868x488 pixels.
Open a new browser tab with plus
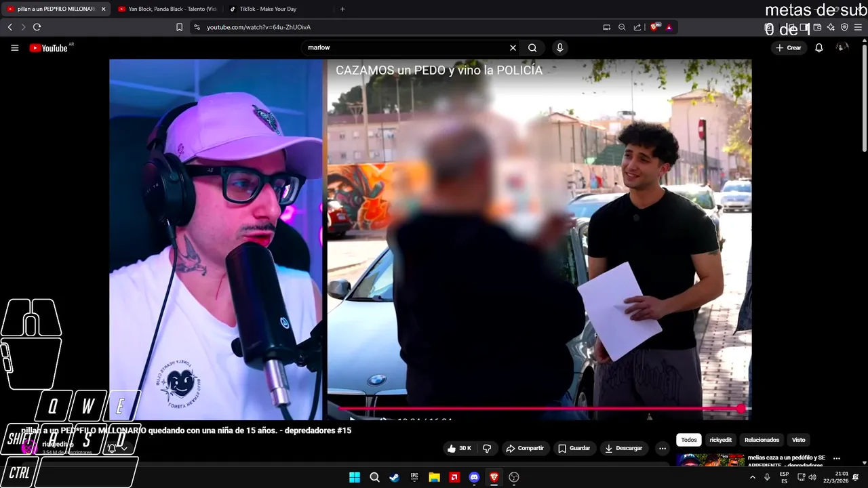342,9
